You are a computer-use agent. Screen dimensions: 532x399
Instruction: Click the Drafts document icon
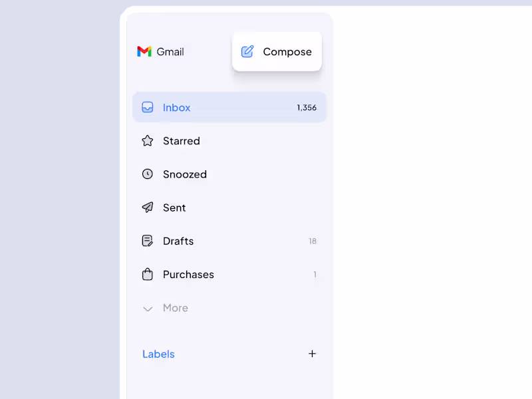(148, 241)
